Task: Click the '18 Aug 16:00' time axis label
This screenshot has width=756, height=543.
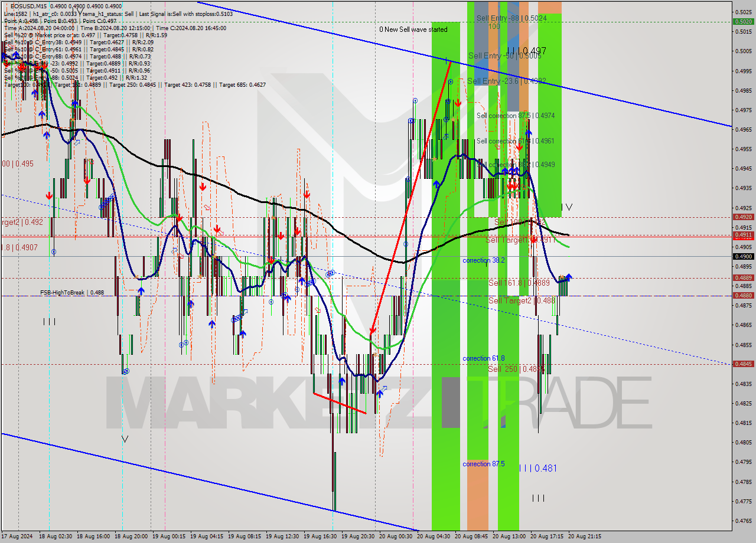Action: (x=93, y=537)
